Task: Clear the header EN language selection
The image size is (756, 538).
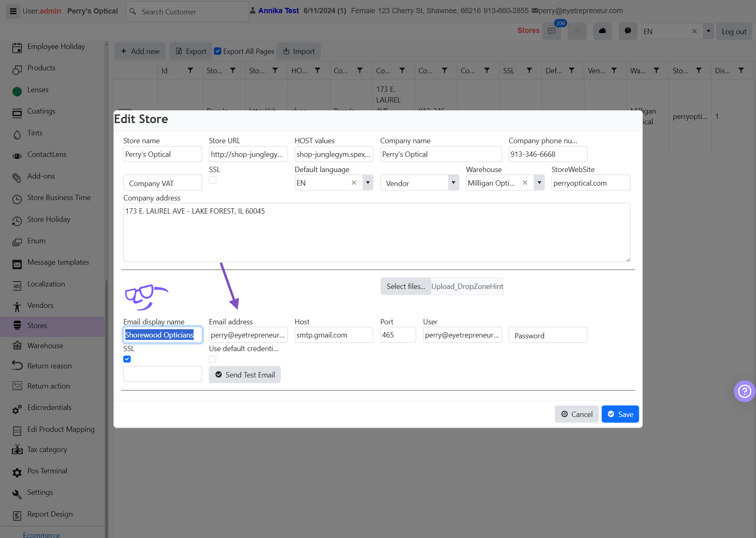Action: tap(695, 31)
